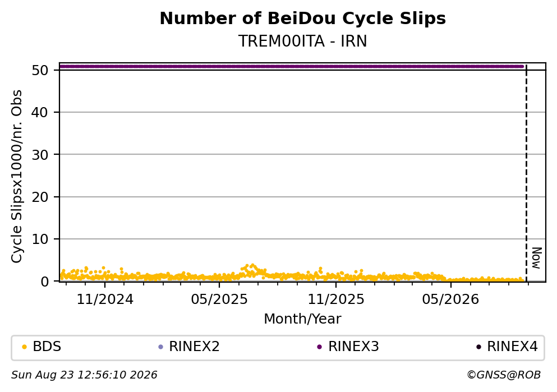Click the rotated Now label
Screen dimensions: 557x392
tap(536, 258)
